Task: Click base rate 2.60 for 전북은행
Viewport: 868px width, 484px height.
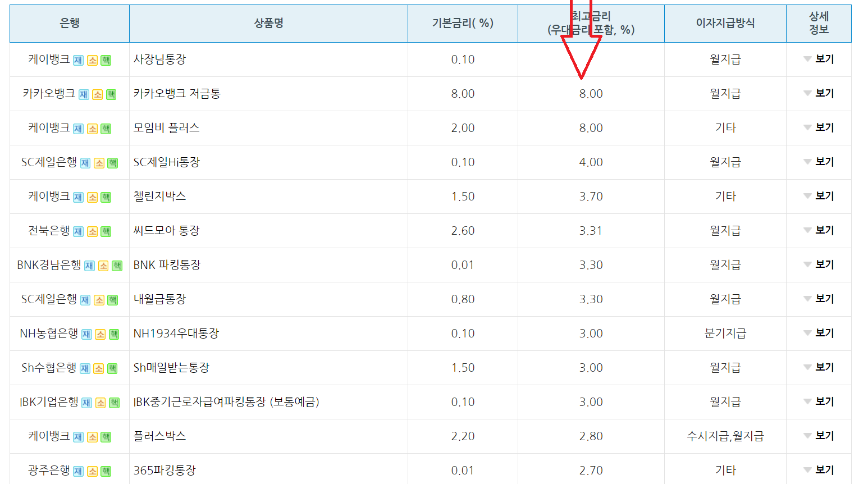Action: tap(463, 231)
